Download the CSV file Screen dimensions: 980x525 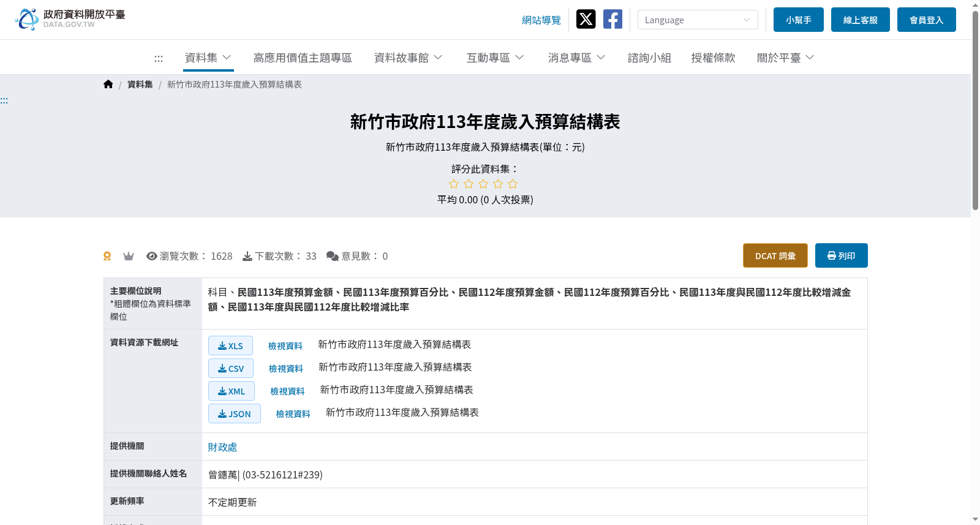coord(231,368)
